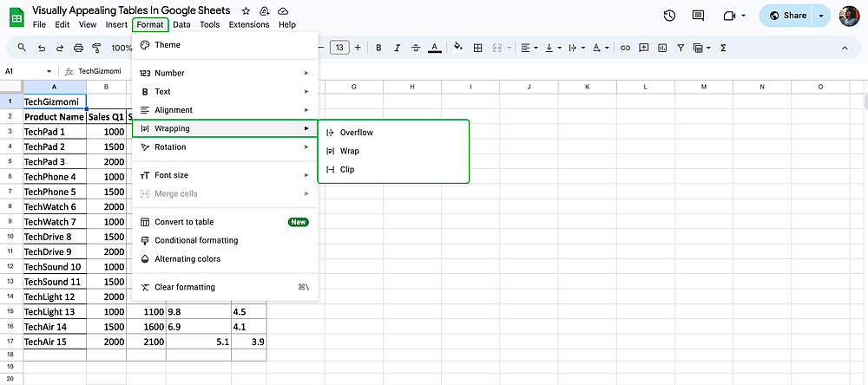The image size is (868, 385).
Task: Open the File menu
Action: click(39, 24)
